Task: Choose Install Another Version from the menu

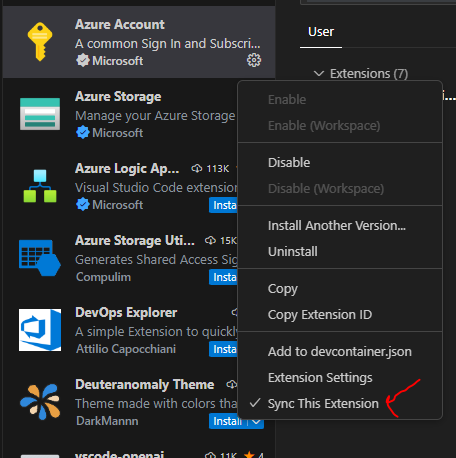Action: (337, 226)
